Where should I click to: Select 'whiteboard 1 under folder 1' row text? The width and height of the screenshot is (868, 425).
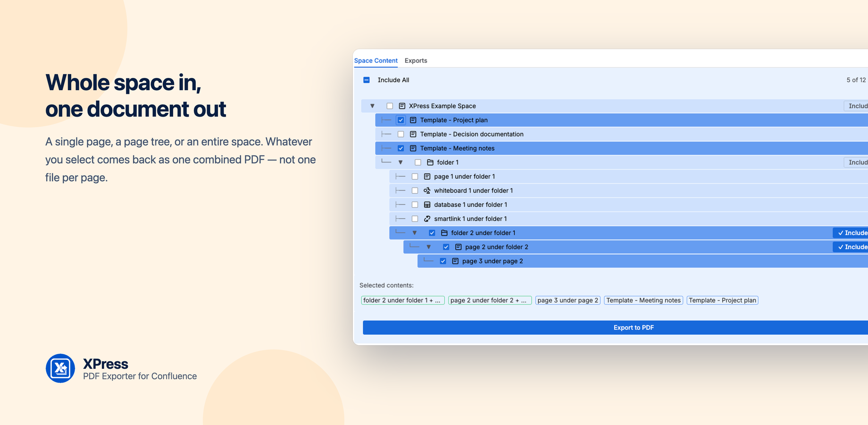pos(474,191)
